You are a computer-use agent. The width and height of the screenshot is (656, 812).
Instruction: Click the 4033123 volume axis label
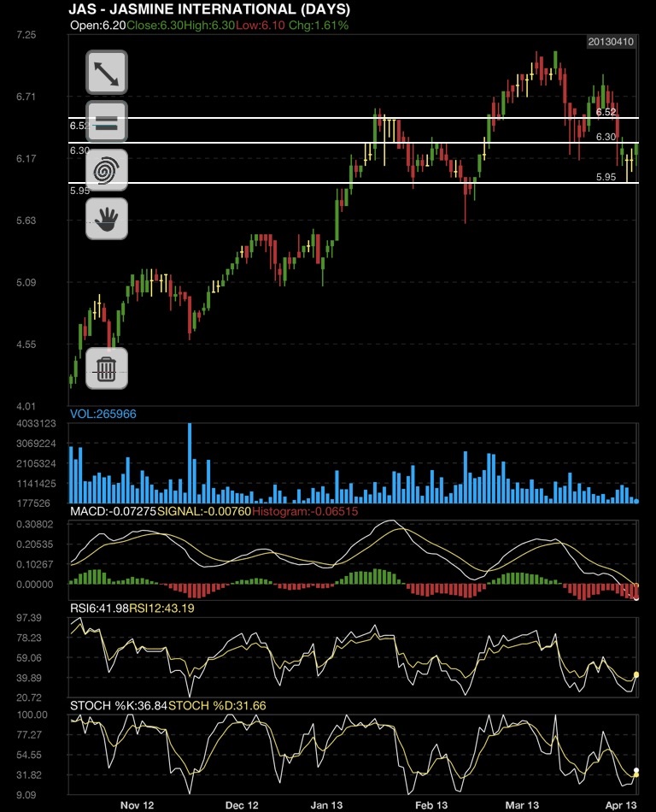pos(36,423)
